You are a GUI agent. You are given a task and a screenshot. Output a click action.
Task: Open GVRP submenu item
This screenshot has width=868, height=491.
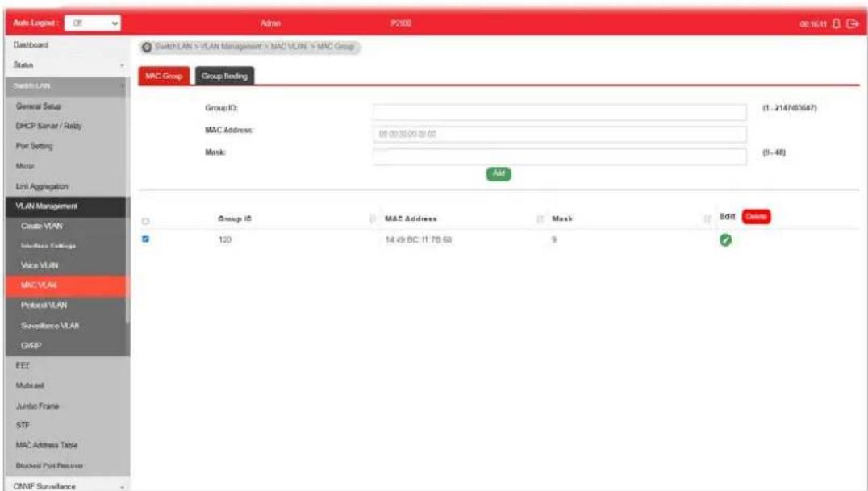click(x=31, y=345)
